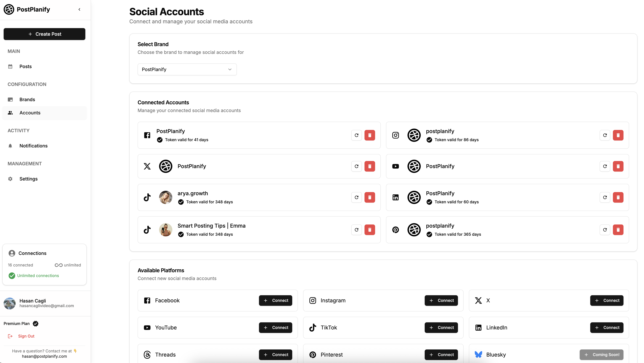The width and height of the screenshot is (644, 363).
Task: Click the Sign Out arrow icon
Action: pyautogui.click(x=10, y=336)
